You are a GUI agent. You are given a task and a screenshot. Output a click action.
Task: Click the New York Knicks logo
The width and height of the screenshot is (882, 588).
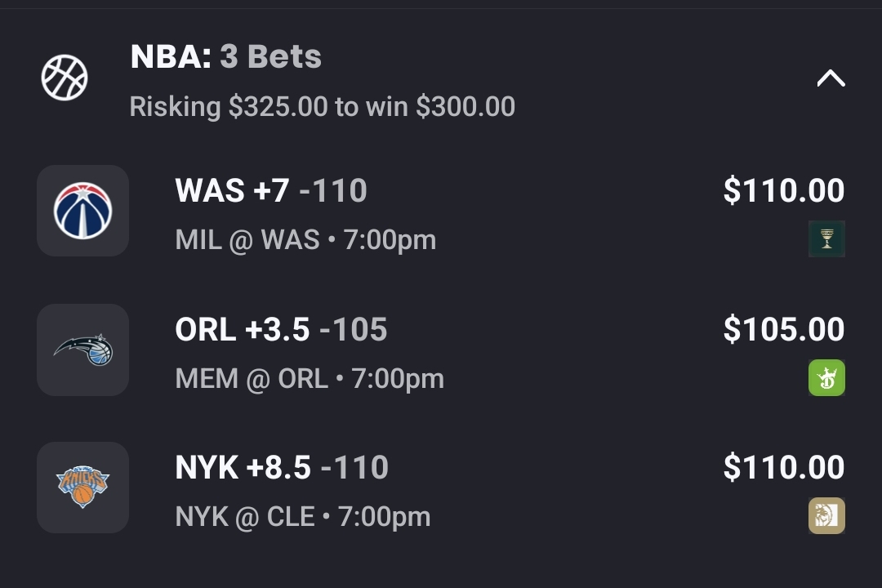(x=82, y=488)
